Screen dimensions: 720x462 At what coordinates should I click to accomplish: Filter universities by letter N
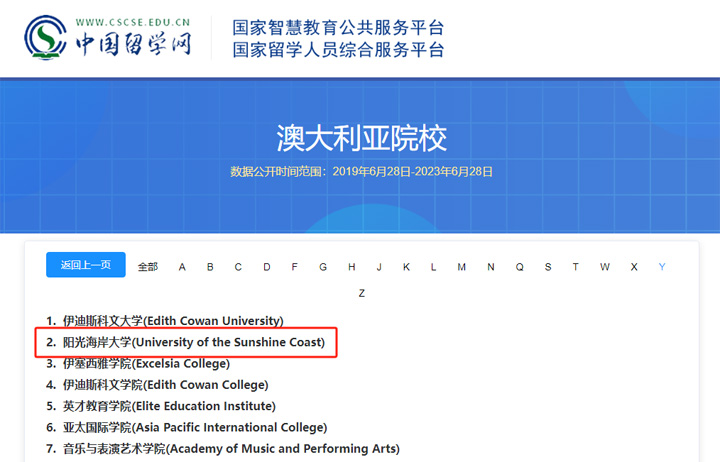tap(491, 267)
